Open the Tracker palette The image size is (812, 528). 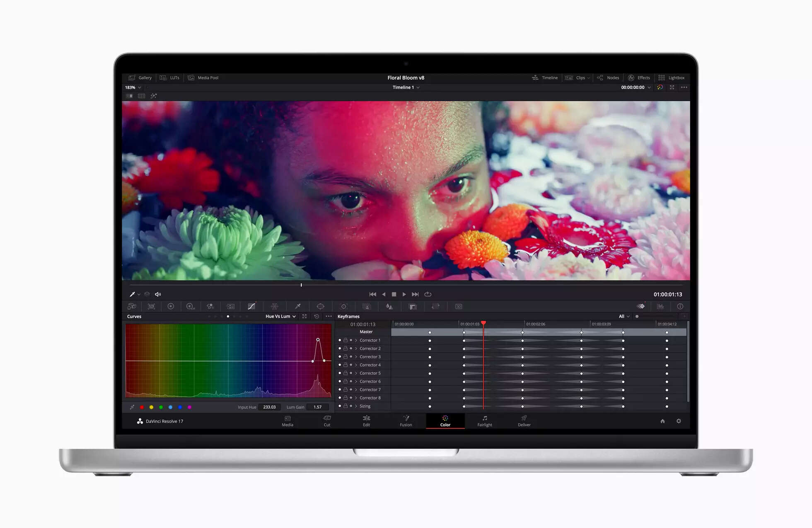(x=344, y=306)
